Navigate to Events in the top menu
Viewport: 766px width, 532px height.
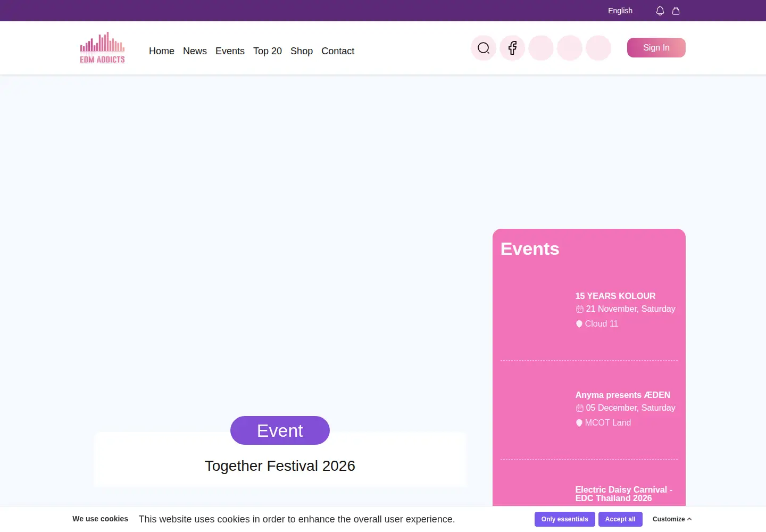pos(230,51)
